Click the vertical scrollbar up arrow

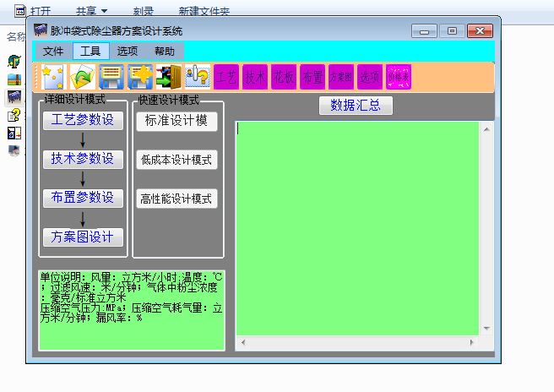coord(486,129)
